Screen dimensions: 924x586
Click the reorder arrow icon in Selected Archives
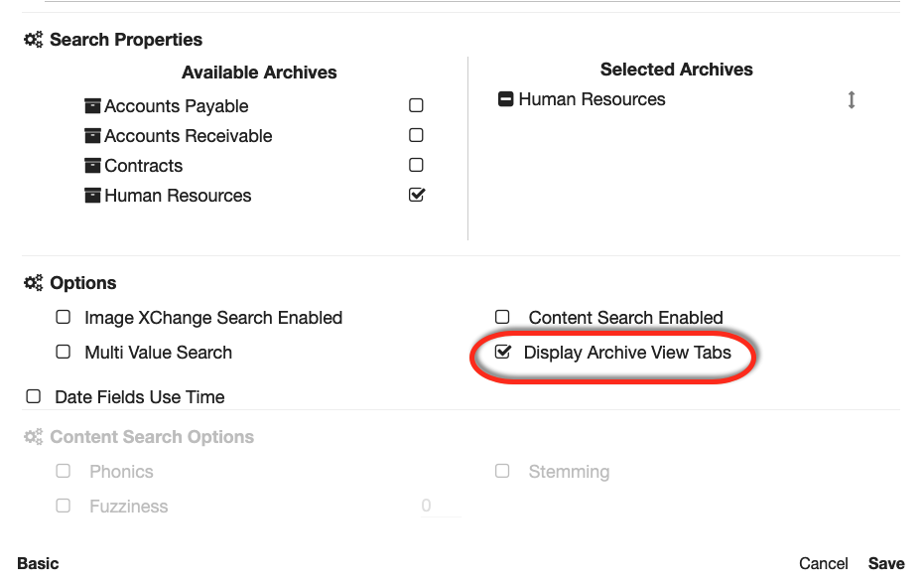tap(851, 100)
